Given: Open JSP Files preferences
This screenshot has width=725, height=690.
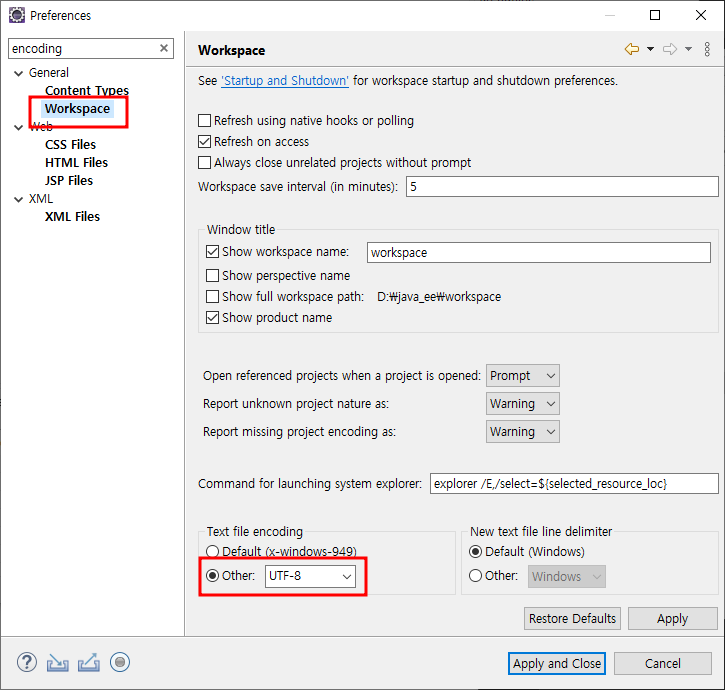Looking at the screenshot, I should tap(69, 181).
